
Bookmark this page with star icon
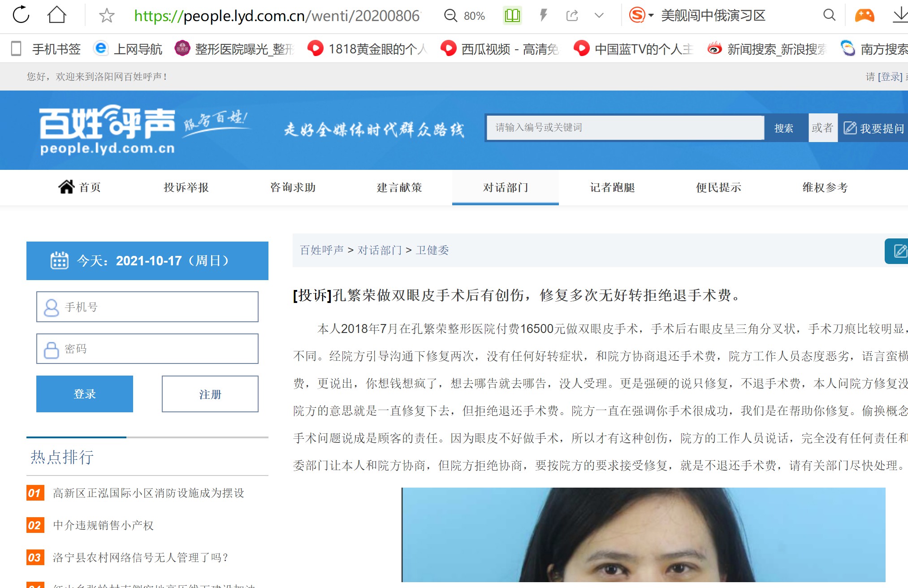[x=107, y=16]
